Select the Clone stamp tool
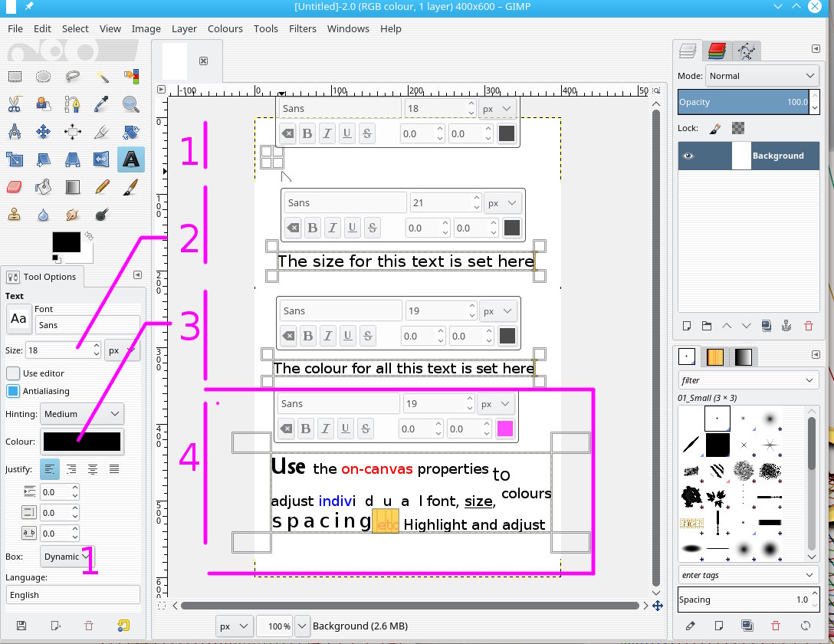 15,215
